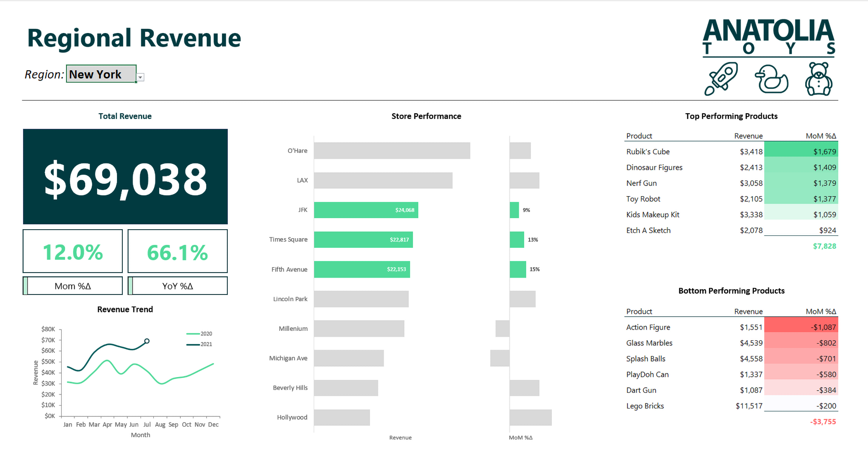Image resolution: width=868 pixels, height=463 pixels.
Task: Select the New York region cell
Action: point(101,74)
